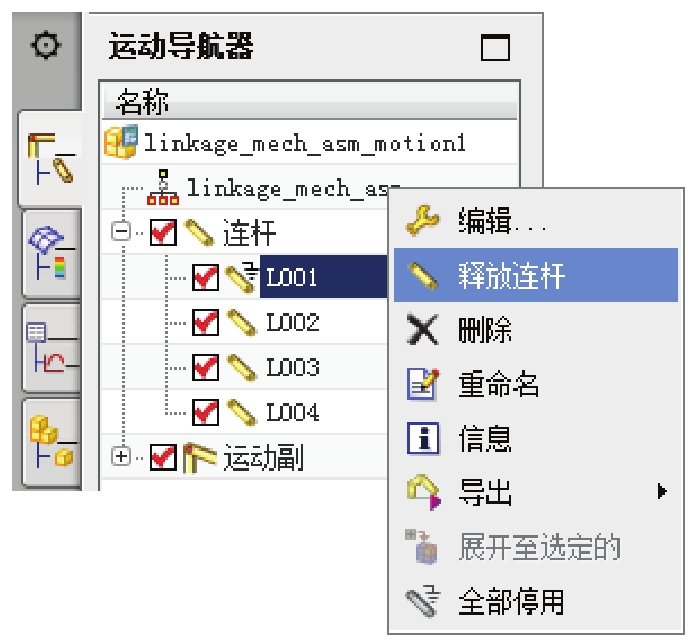Click the 删除 X icon in menu
The image size is (693, 643).
tap(422, 329)
